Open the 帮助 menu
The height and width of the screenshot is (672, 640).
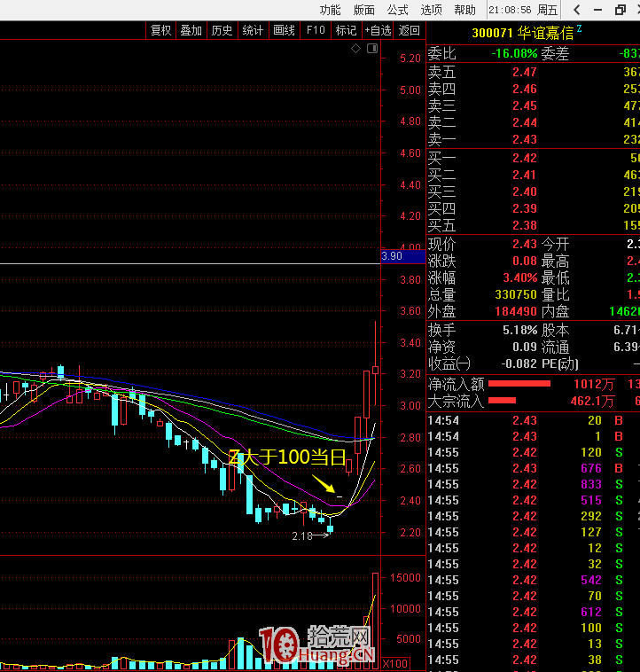coord(464,10)
